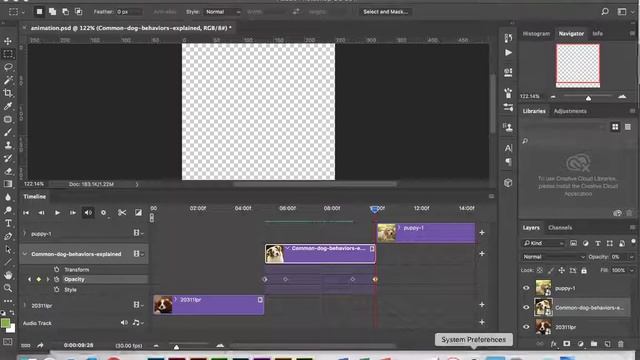This screenshot has width=640, height=360.
Task: Open Audio Track music note menu
Action: click(138, 323)
